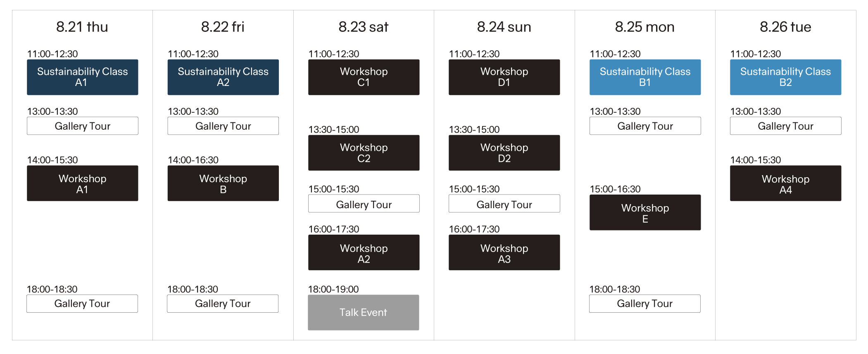Open the Workshop D1 session
This screenshot has width=868, height=354.
click(504, 77)
